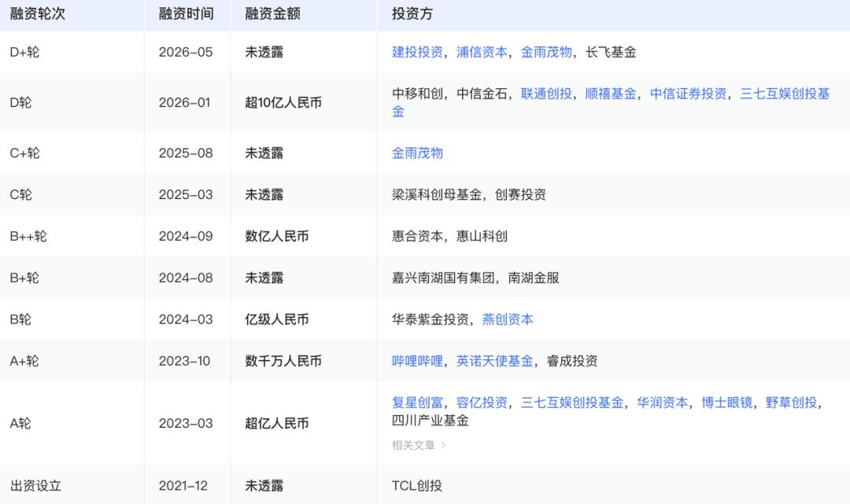This screenshot has width=850, height=504.
Task: Select the A轮 round cell
Action: pyautogui.click(x=20, y=423)
